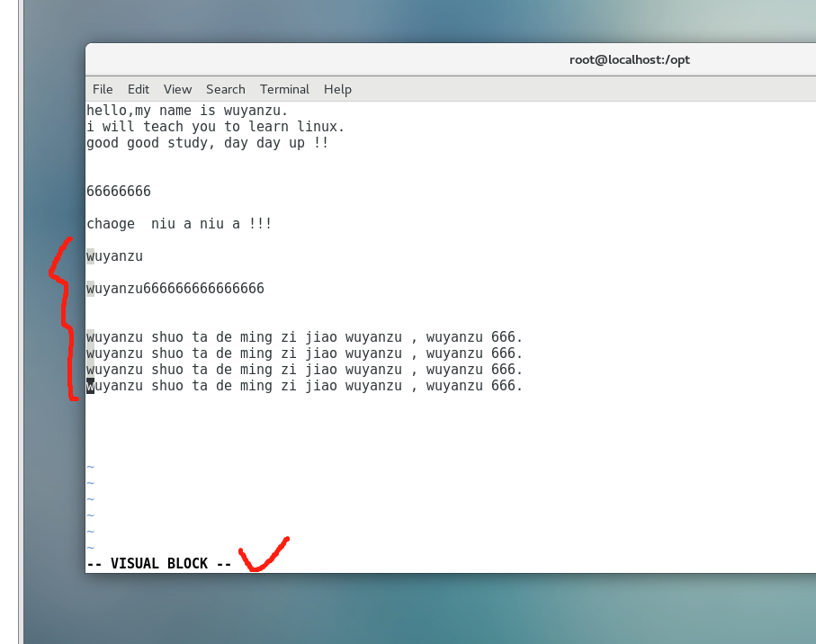The image size is (816, 644).
Task: Click the 'chaoge niu a niu a' line
Action: coord(179,224)
